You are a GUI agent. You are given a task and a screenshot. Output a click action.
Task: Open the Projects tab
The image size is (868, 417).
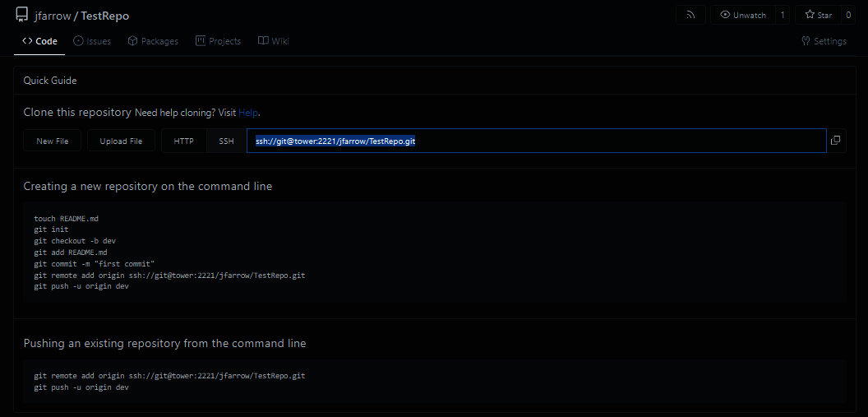click(x=218, y=41)
